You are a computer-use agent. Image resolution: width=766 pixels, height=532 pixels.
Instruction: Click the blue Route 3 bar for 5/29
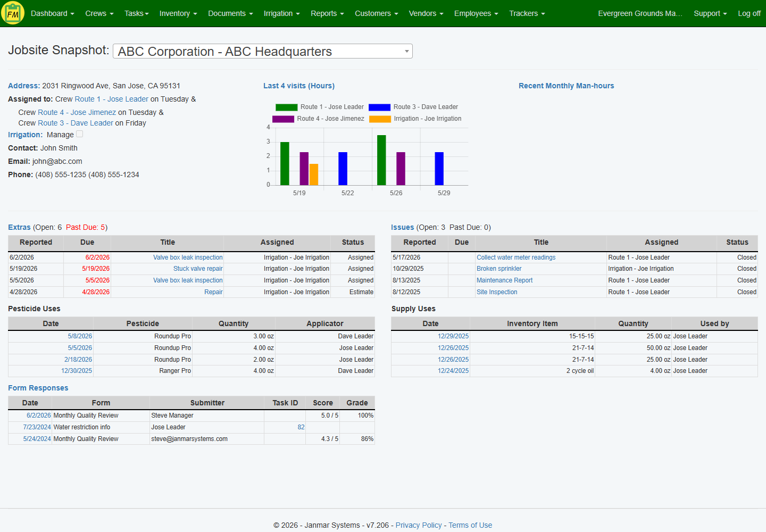[x=439, y=169]
